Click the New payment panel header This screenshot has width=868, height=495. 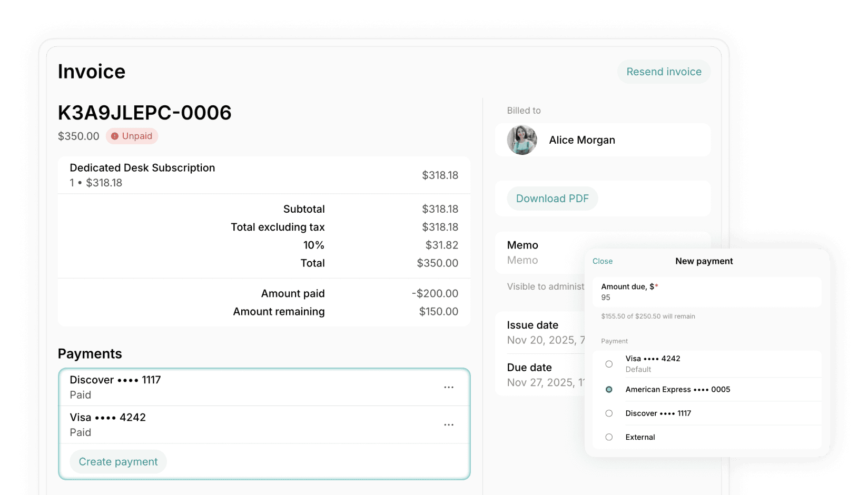704,261
